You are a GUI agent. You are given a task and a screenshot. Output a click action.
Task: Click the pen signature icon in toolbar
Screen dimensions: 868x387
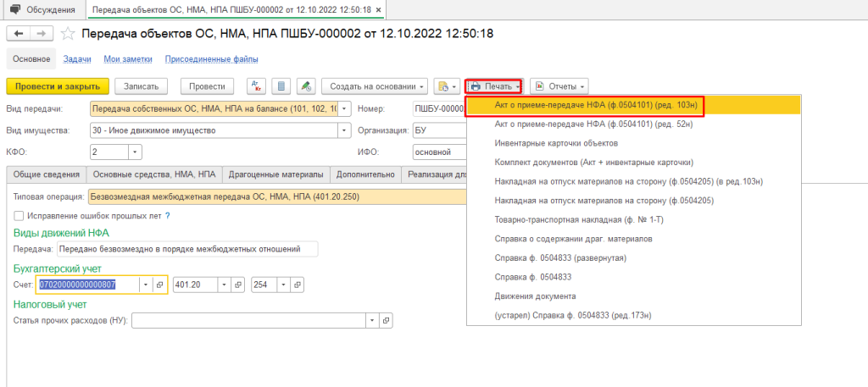click(x=305, y=86)
